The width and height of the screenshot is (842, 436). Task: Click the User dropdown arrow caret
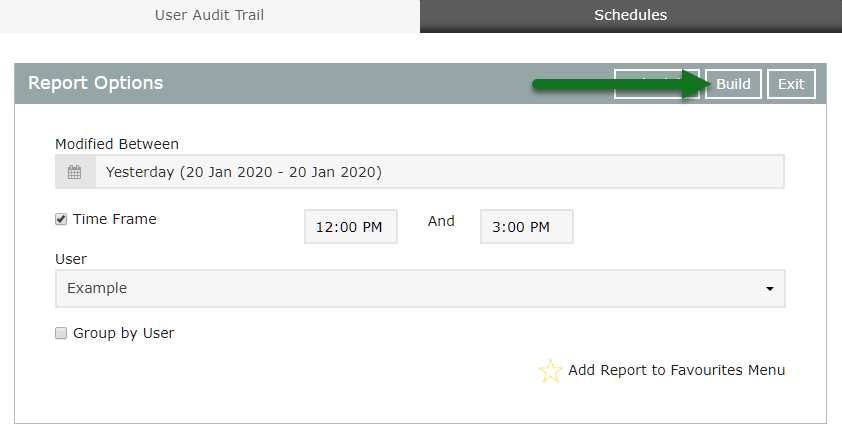click(x=769, y=289)
